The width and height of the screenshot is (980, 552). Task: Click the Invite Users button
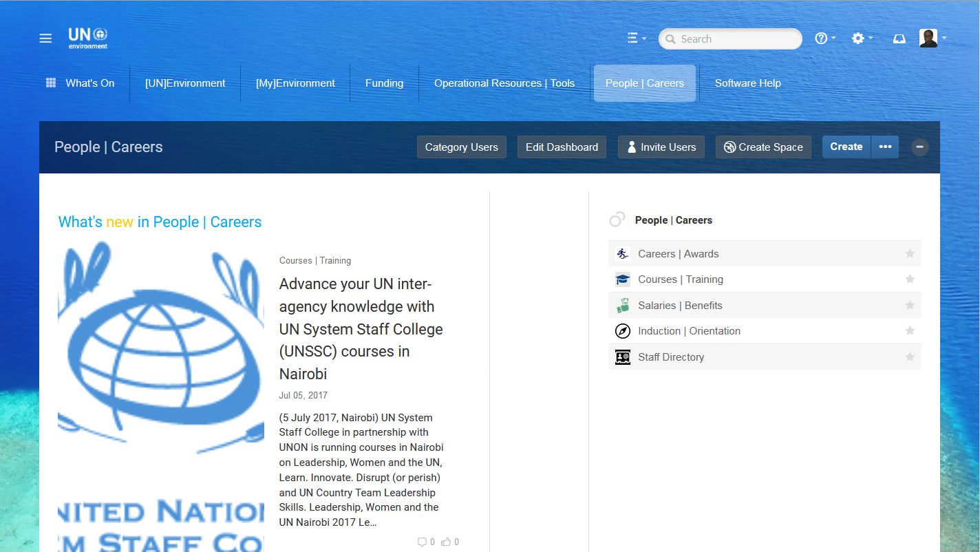point(661,147)
